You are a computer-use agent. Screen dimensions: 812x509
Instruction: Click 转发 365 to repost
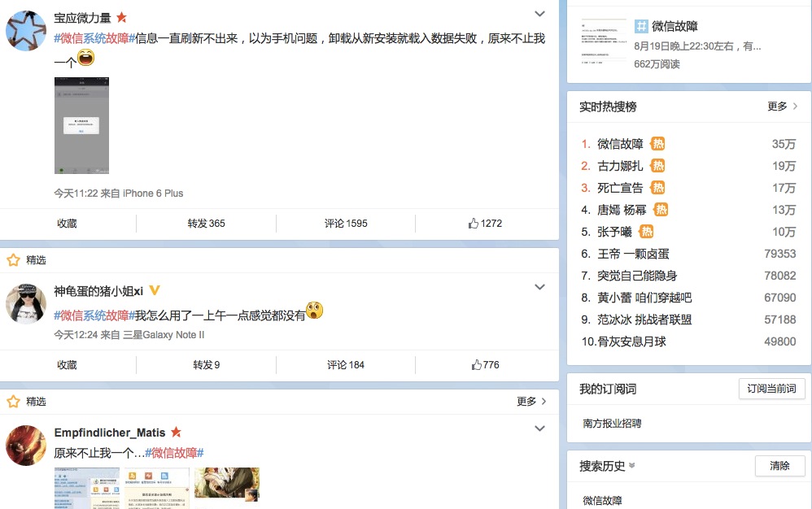coord(206,224)
